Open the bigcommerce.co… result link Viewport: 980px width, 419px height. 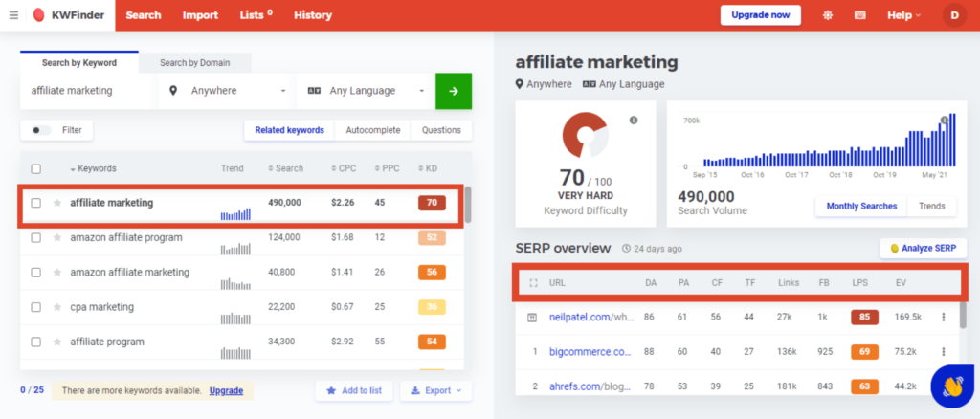[591, 352]
